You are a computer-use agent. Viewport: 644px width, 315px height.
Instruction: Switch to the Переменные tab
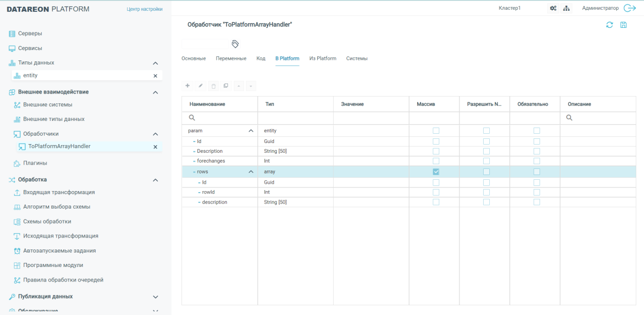point(231,58)
